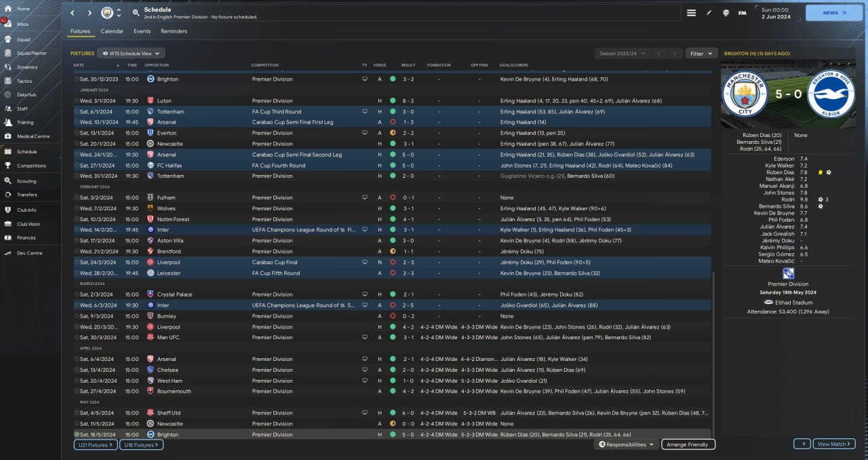Click the back navigation arrow
The width and height of the screenshot is (868, 460).
73,13
